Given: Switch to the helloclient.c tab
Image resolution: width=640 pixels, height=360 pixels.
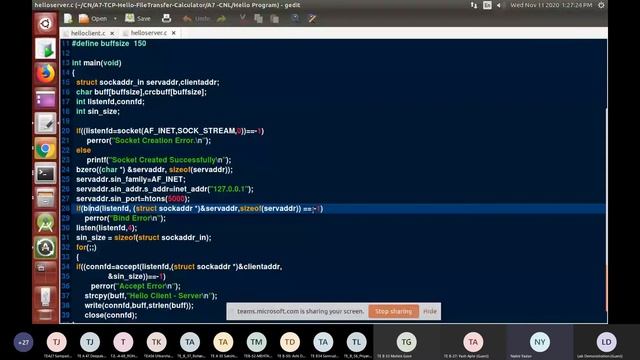Looking at the screenshot, I should point(88,33).
